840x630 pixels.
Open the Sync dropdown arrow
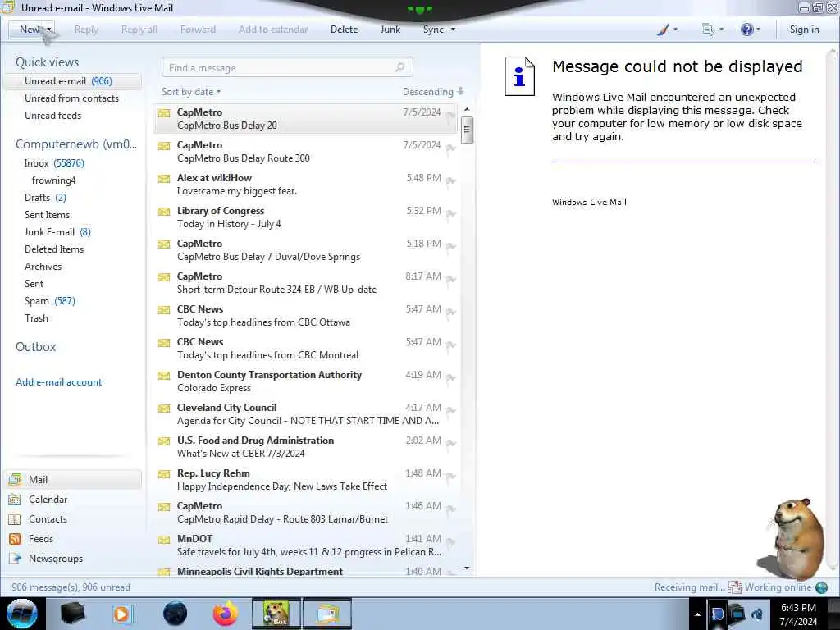click(x=453, y=30)
